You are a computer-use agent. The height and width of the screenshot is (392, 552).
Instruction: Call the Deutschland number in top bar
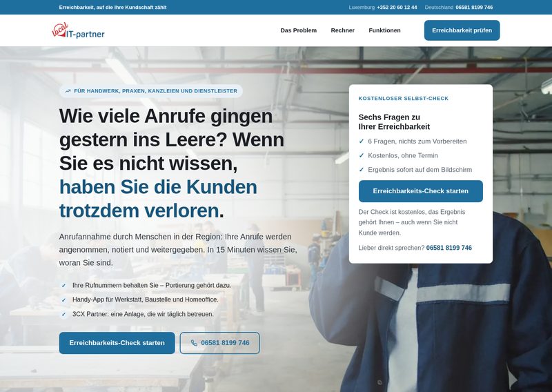[x=474, y=7]
